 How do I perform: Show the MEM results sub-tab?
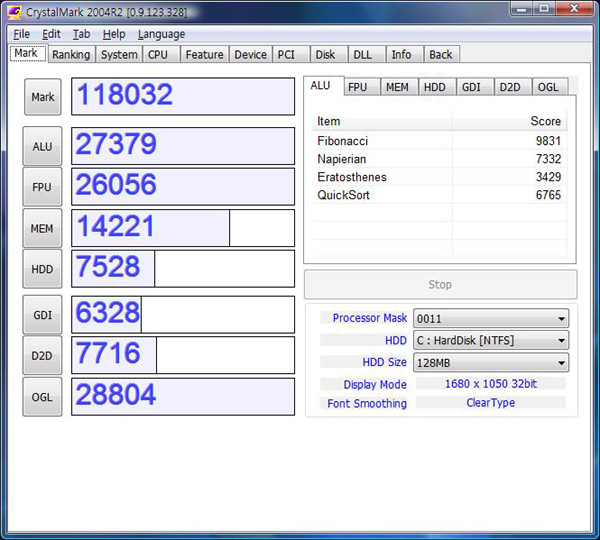[x=399, y=87]
